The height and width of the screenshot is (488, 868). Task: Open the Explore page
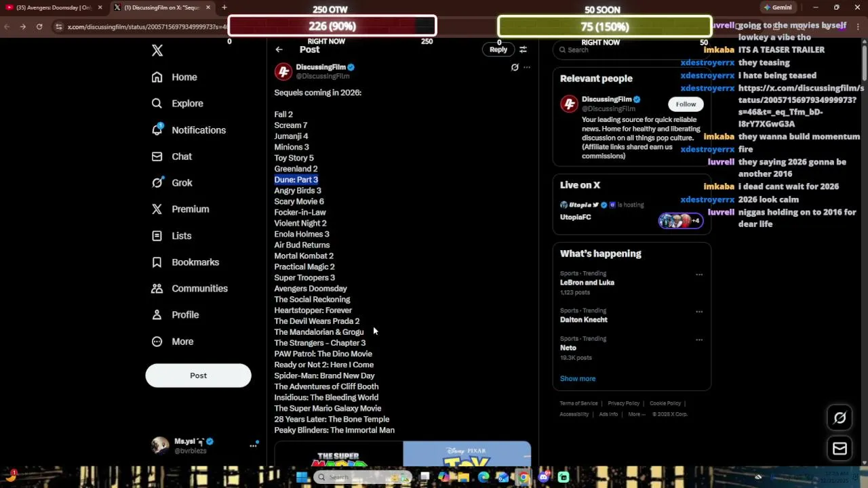(x=177, y=104)
